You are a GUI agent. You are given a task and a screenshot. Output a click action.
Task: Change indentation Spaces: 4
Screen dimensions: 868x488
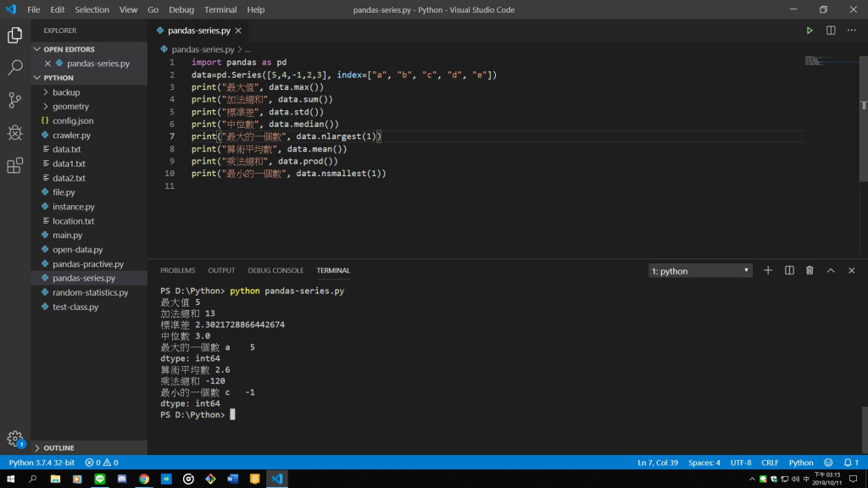tap(704, 463)
